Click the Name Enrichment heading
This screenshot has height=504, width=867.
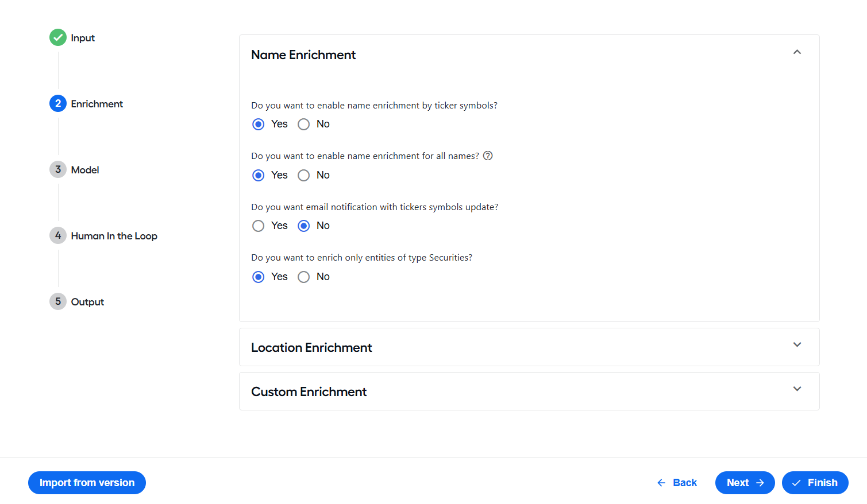tap(303, 55)
